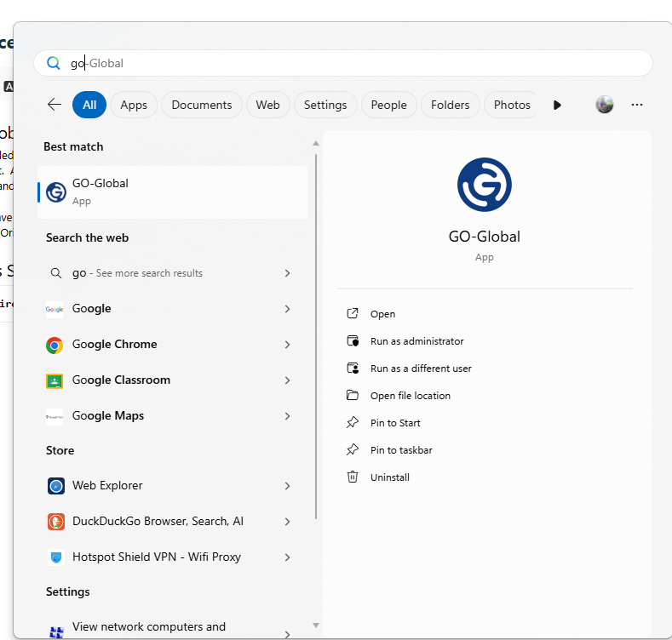Choose Open file location

point(411,396)
